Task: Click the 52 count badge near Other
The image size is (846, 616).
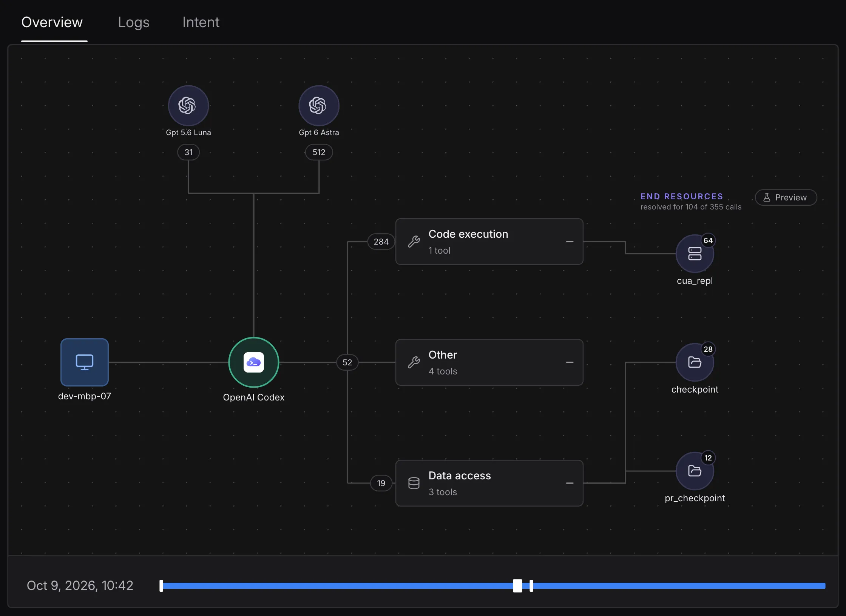Action: (347, 362)
